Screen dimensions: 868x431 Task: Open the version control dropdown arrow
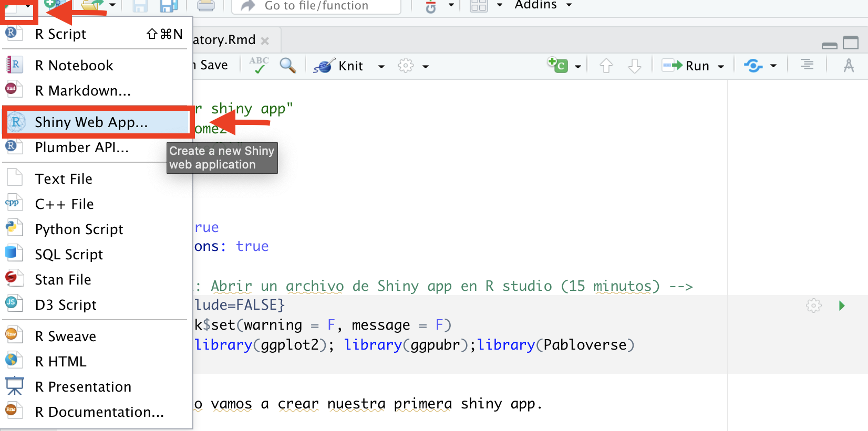(451, 5)
